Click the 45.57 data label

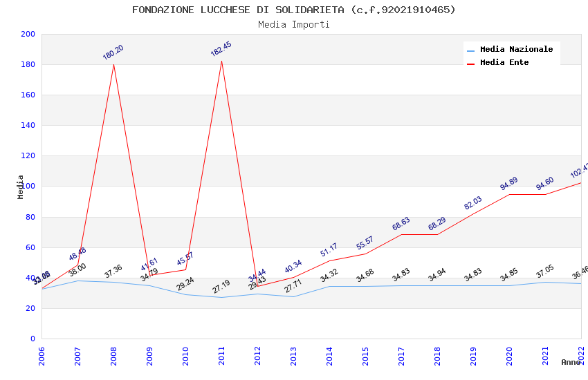[x=185, y=258]
